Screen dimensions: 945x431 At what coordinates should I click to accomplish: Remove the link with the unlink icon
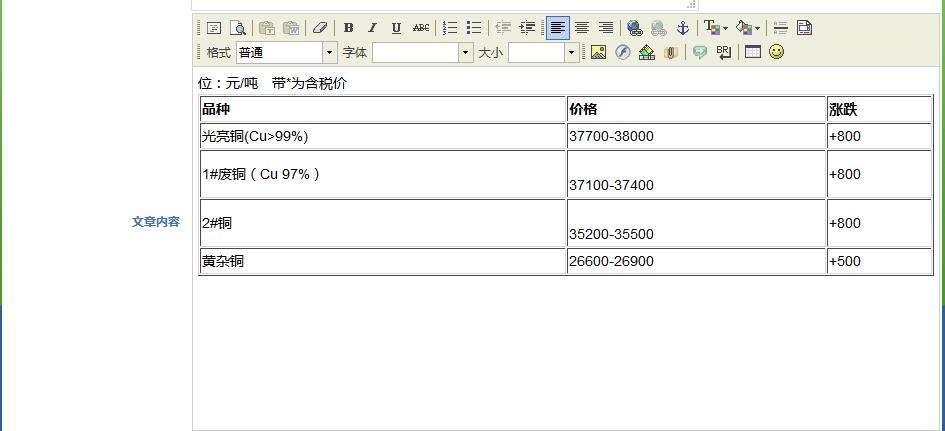pos(659,28)
